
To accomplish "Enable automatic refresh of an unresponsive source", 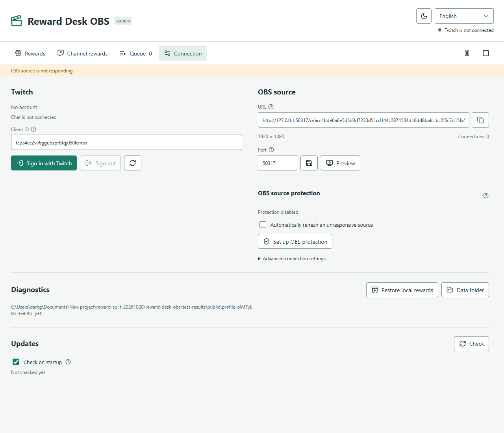I will tap(263, 225).
